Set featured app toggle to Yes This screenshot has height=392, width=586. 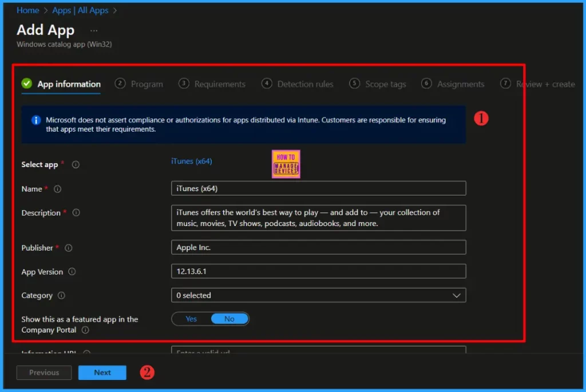point(191,319)
